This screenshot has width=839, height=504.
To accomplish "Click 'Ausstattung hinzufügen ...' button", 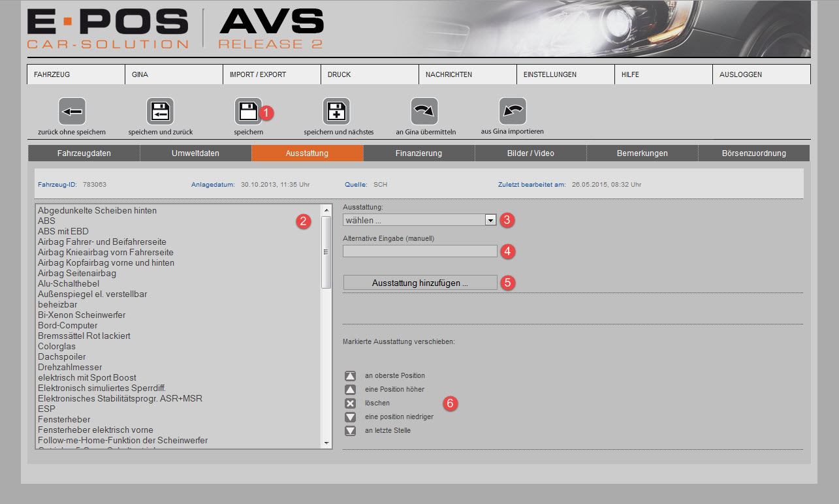I will [x=420, y=283].
